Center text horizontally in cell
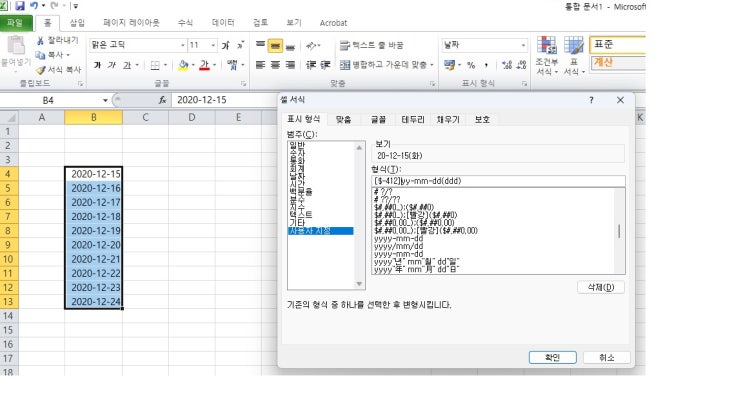This screenshot has width=743, height=418. click(x=275, y=65)
